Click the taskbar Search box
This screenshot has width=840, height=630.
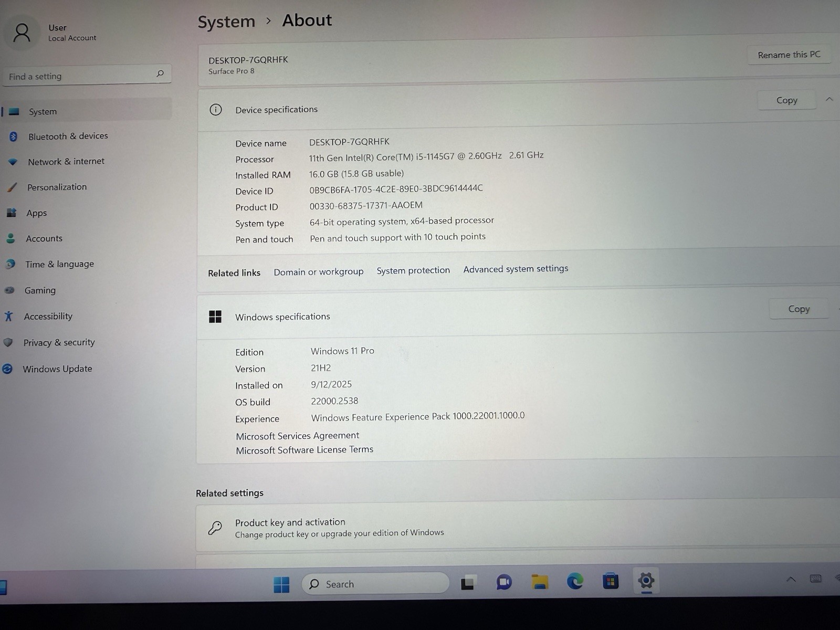tap(375, 584)
